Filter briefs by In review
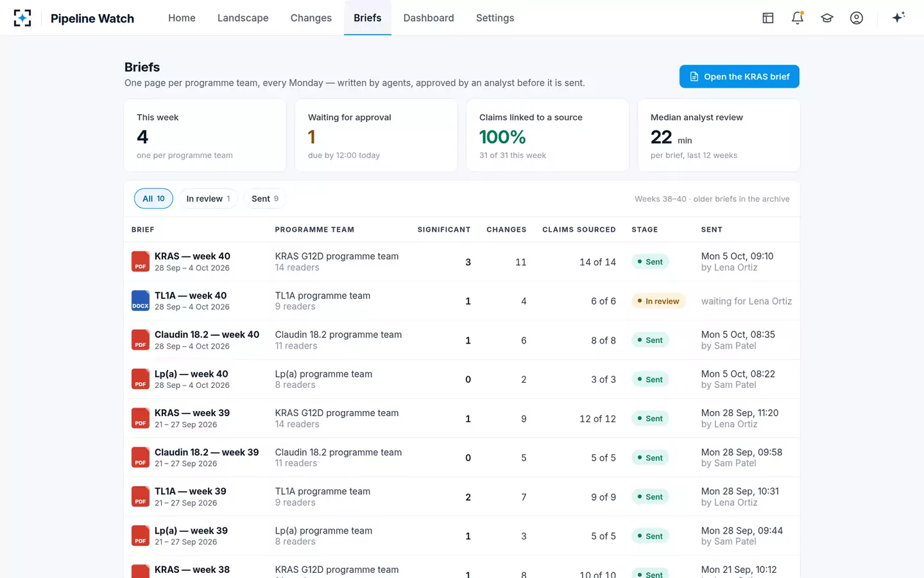This screenshot has height=578, width=924. click(208, 198)
